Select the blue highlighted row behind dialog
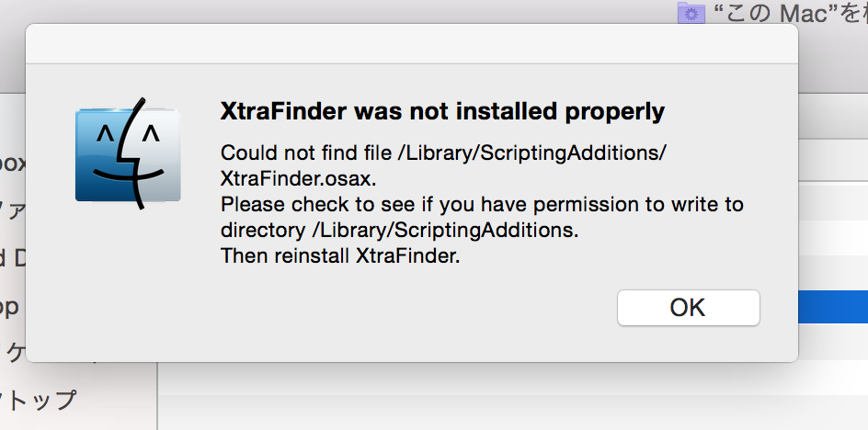This screenshot has width=868, height=430. pyautogui.click(x=832, y=306)
